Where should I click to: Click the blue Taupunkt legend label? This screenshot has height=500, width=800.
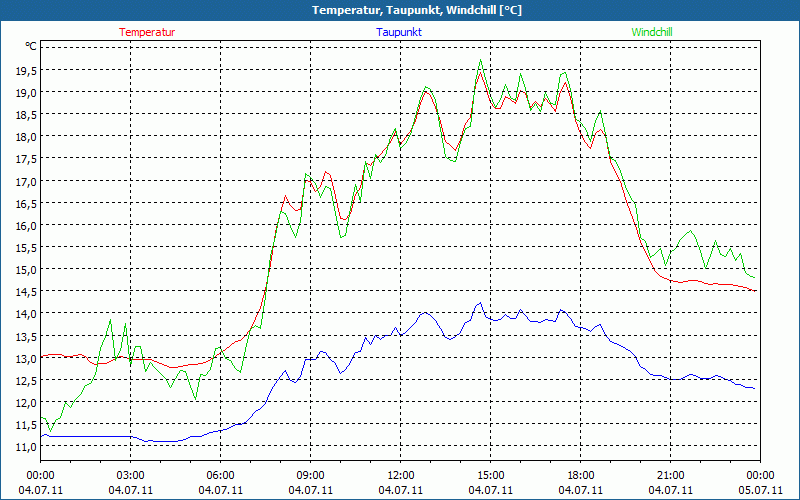click(399, 32)
